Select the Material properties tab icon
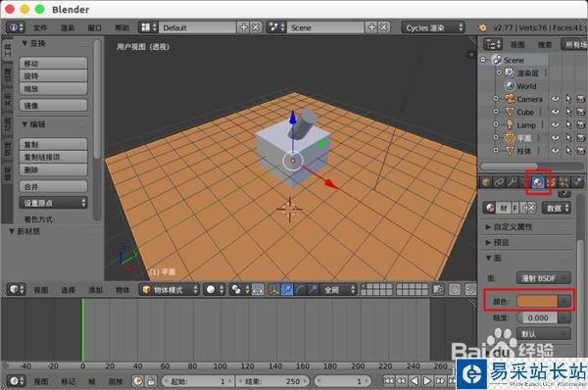 pos(538,182)
